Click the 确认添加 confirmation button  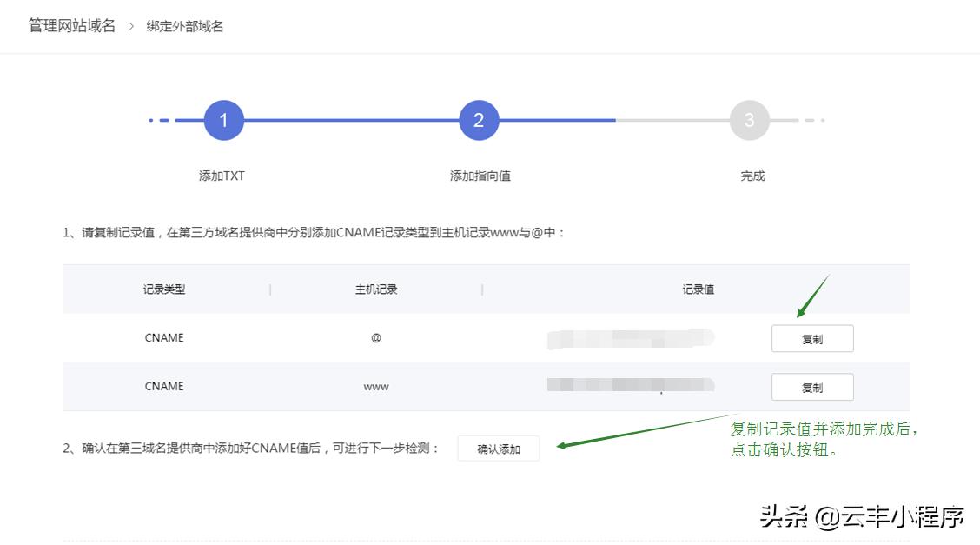pos(500,449)
